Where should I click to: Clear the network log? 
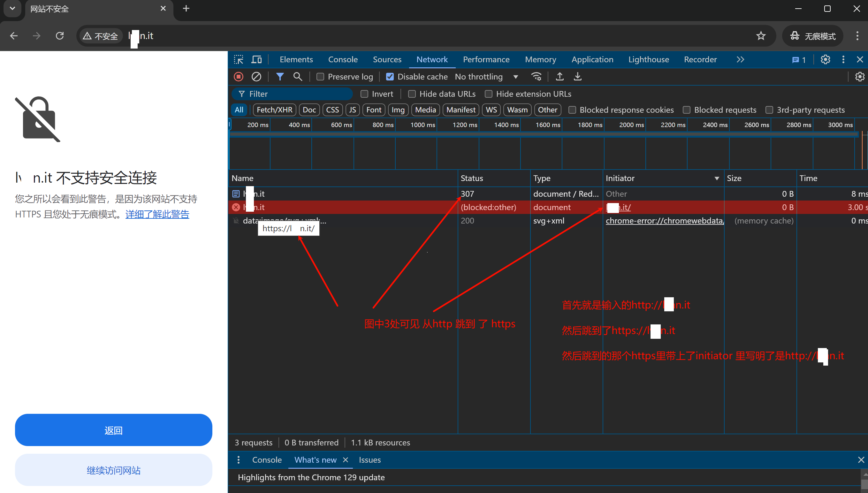(256, 77)
